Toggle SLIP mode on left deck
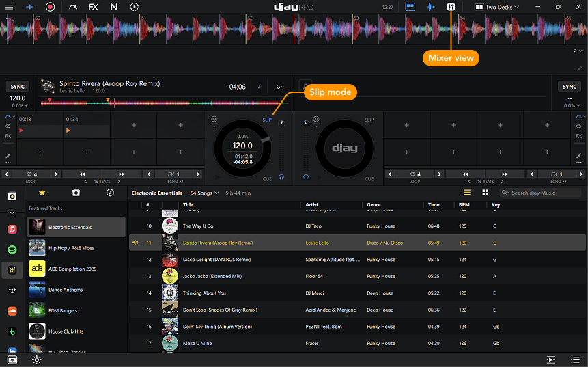 click(x=267, y=120)
